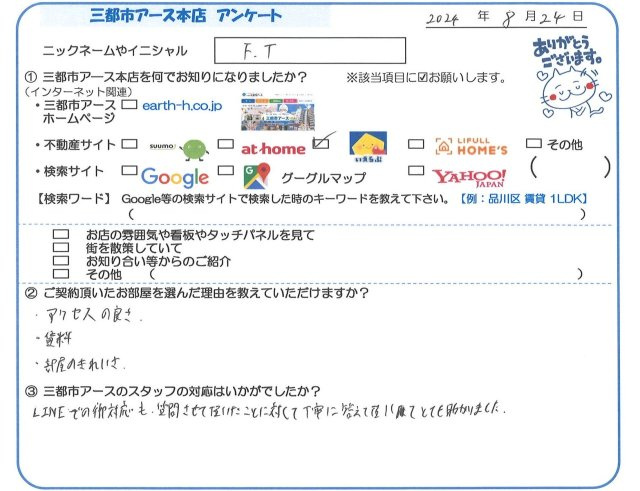
Task: Click the その他 parentheses under the real estate row
Action: coord(571,167)
